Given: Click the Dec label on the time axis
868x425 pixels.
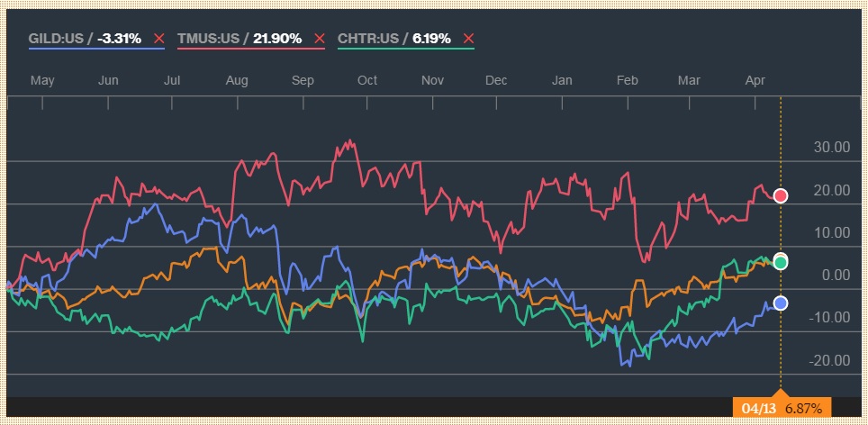Looking at the screenshot, I should tap(496, 80).
